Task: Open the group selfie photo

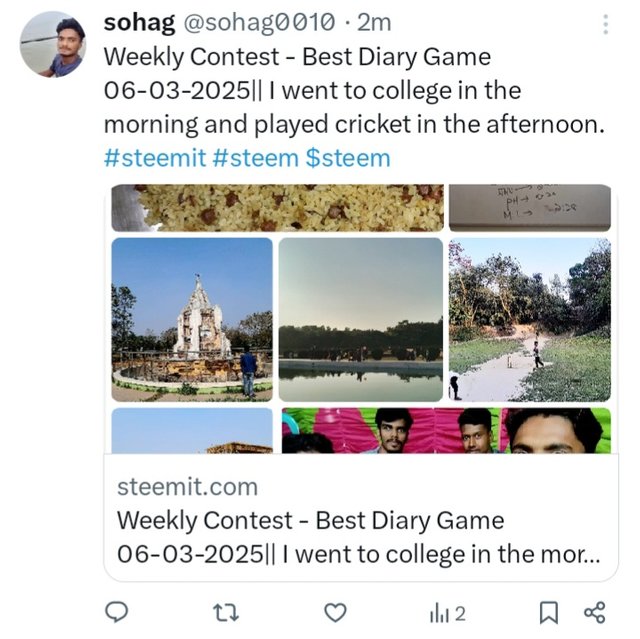Action: 445,430
